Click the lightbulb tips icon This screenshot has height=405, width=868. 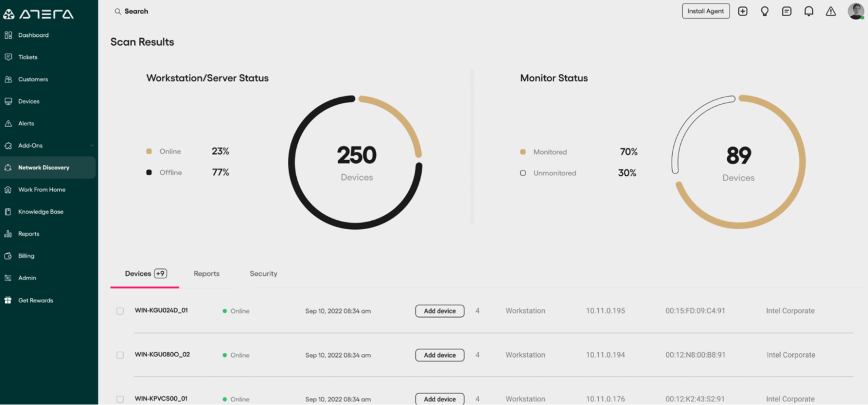point(764,11)
